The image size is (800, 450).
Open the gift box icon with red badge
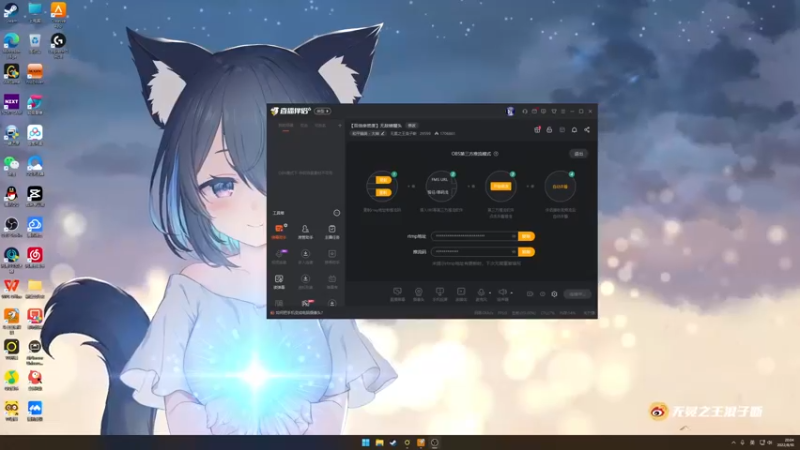(x=537, y=130)
